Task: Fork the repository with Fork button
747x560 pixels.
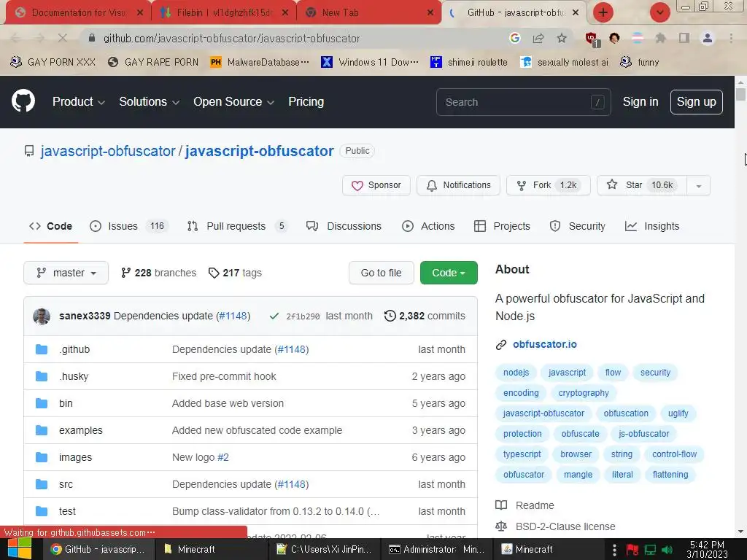Action: click(549, 185)
